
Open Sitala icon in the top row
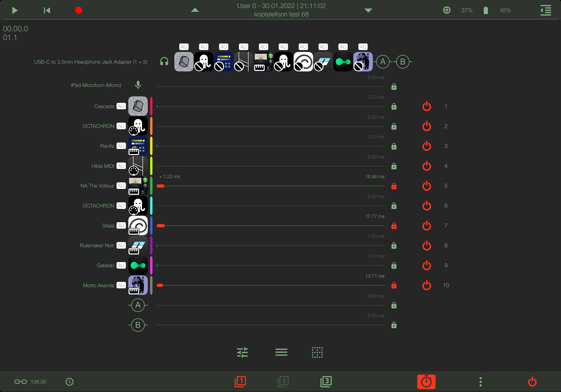[x=303, y=62]
